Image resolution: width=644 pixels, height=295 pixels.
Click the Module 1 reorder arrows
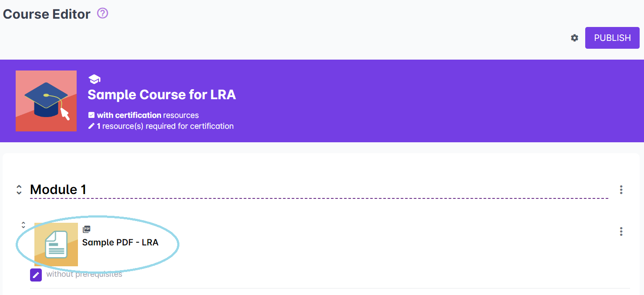19,190
